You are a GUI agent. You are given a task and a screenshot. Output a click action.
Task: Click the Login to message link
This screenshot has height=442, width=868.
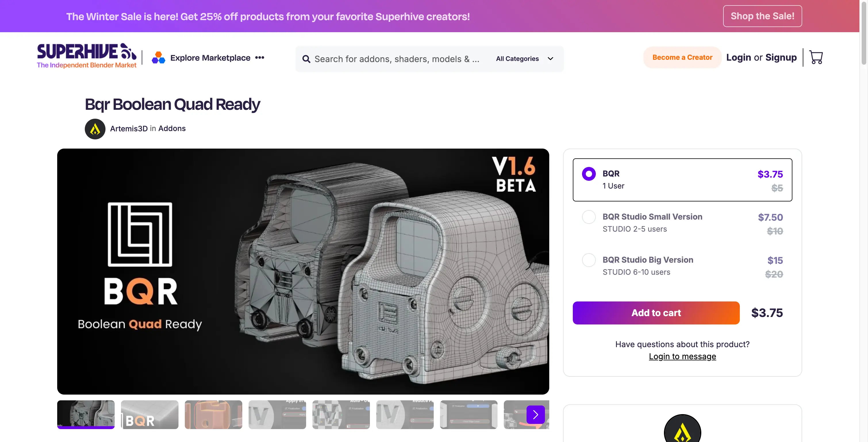tap(682, 356)
